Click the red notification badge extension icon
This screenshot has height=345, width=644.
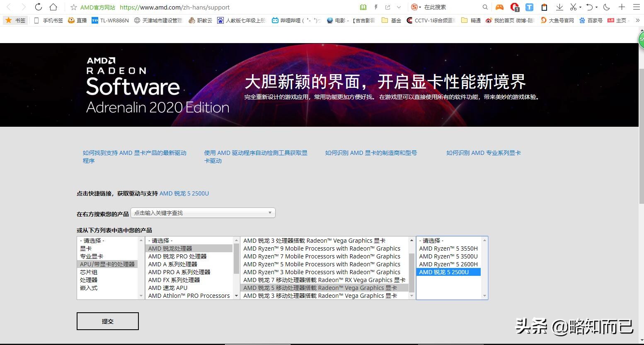[515, 7]
